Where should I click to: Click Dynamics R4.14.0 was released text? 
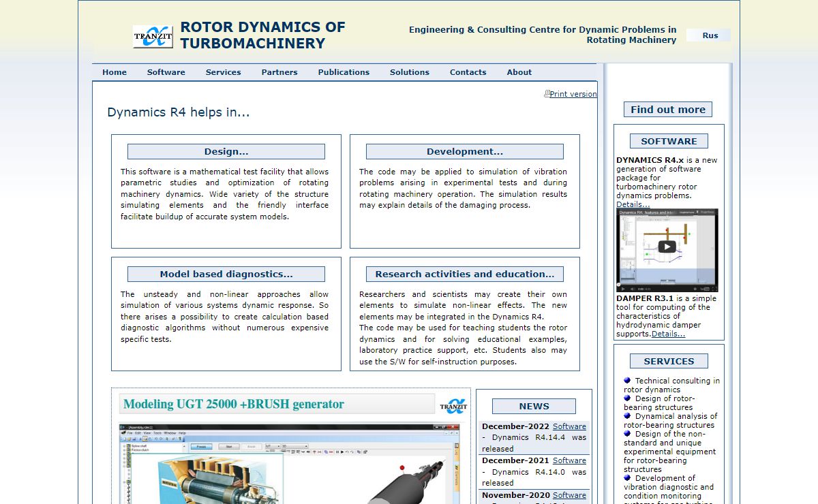click(x=534, y=477)
